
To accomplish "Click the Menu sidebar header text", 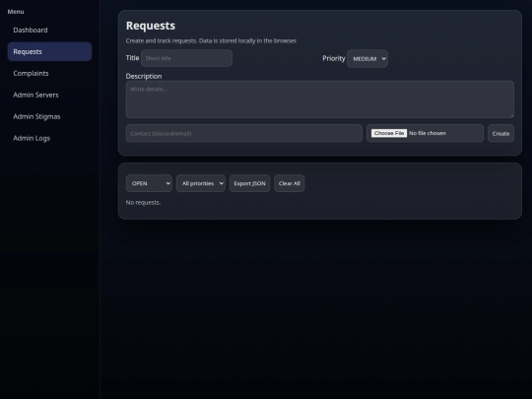I will (16, 12).
